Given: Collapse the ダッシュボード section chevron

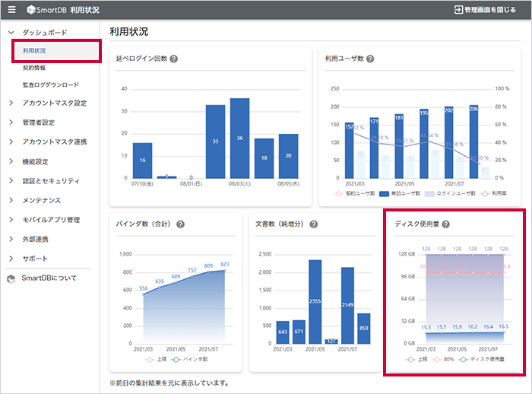Looking at the screenshot, I should (x=11, y=33).
